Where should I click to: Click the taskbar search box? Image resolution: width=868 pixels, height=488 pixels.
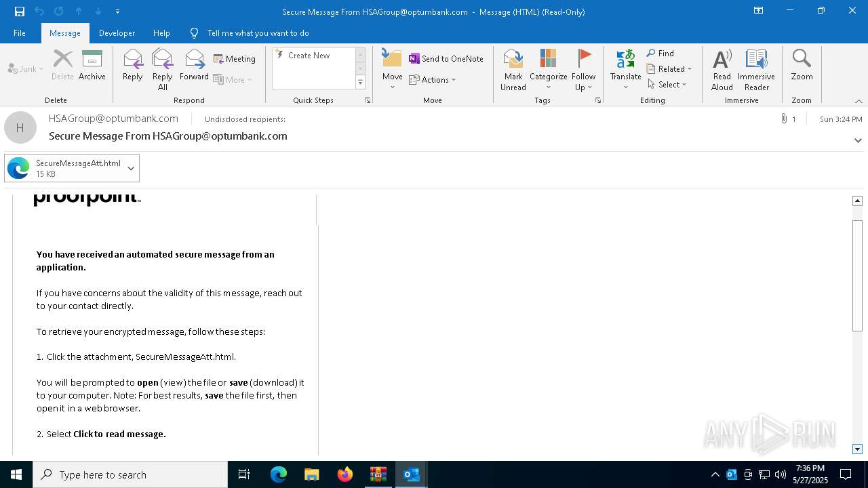click(130, 474)
